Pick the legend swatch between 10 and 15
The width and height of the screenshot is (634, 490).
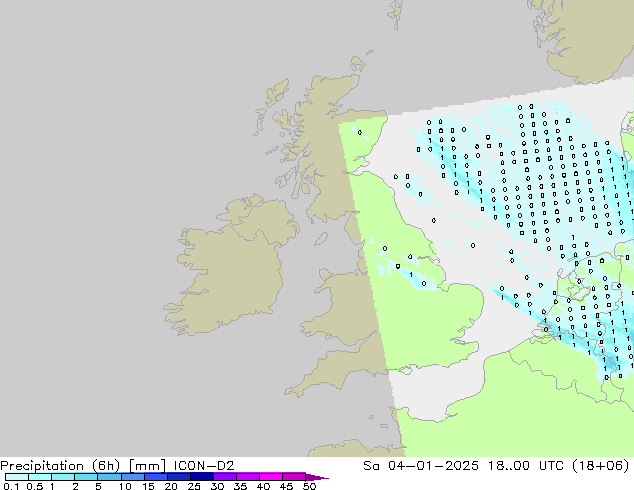coord(132,477)
